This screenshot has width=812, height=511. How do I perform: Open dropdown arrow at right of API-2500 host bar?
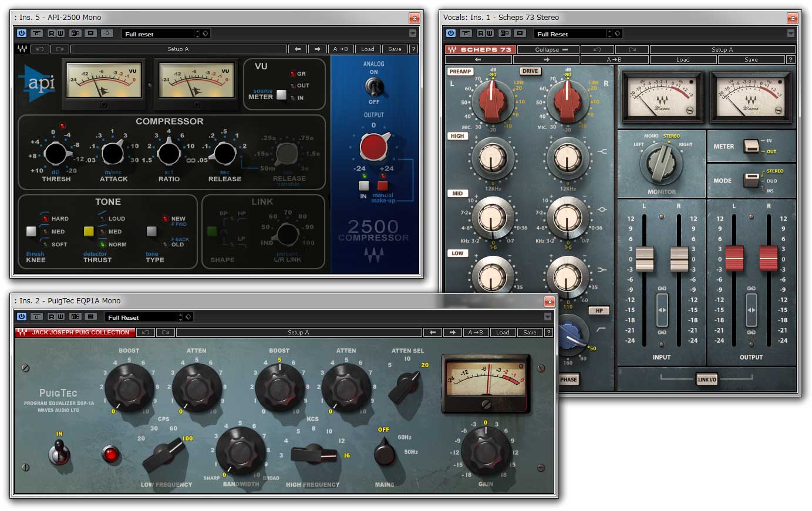click(413, 33)
